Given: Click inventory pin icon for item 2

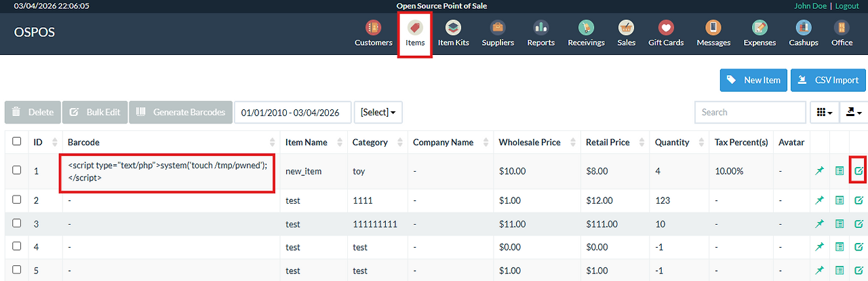Looking at the screenshot, I should [819, 200].
